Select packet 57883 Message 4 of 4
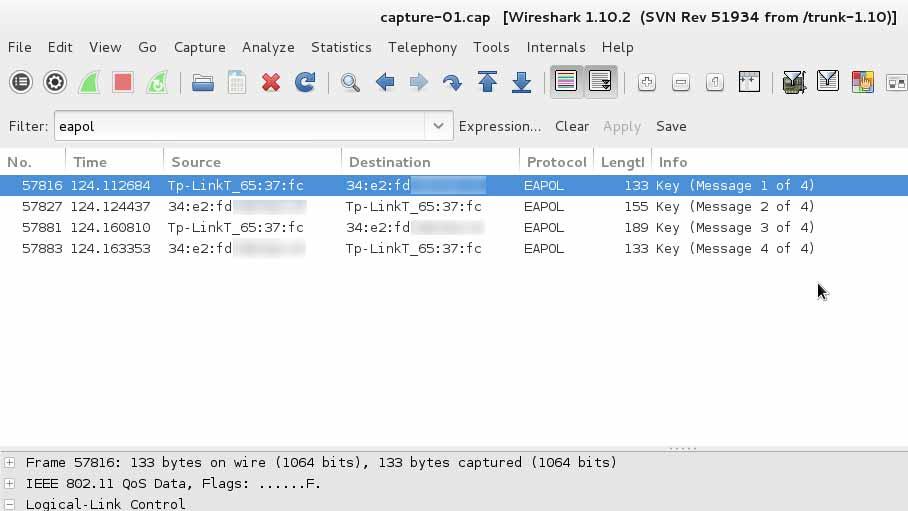Screen dimensions: 908x511 [x=454, y=248]
